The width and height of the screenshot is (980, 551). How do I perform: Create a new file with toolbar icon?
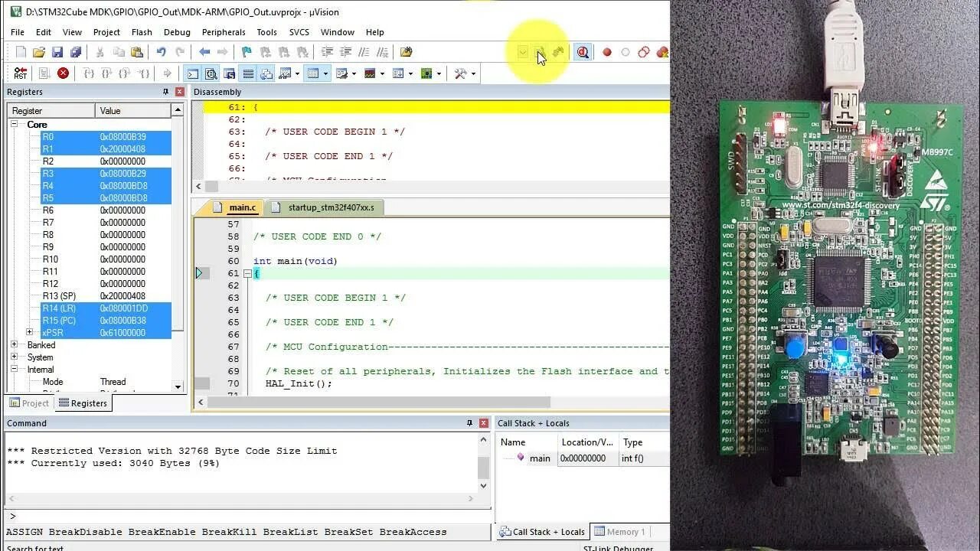pos(21,52)
